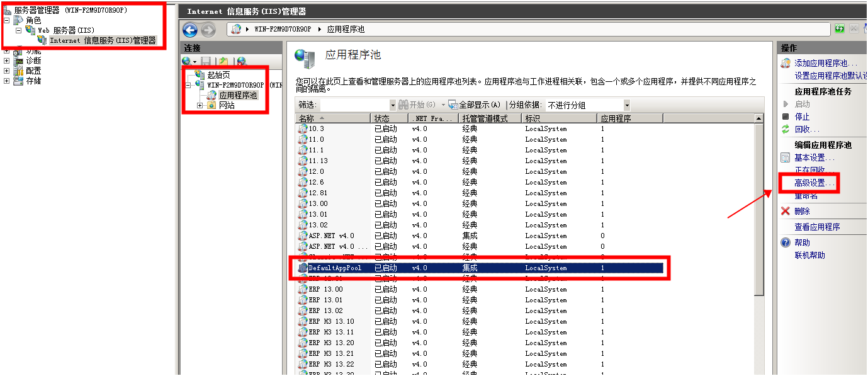Collapse the 角色 roles tree node
Image resolution: width=868 pixels, height=376 pixels.
7,20
